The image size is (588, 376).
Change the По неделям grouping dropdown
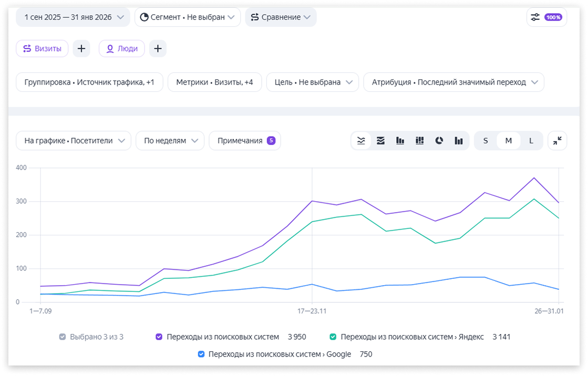(170, 141)
